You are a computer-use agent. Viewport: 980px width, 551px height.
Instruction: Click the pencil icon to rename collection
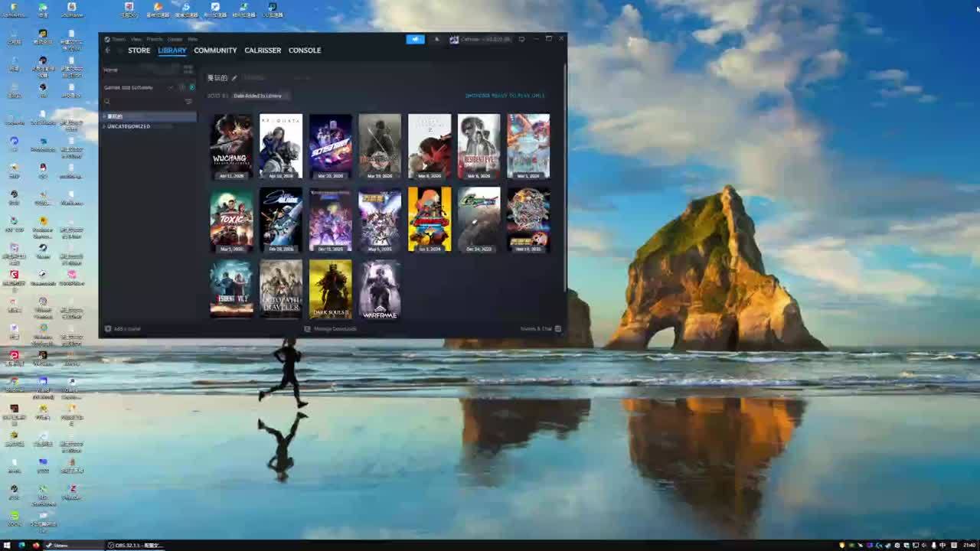(x=234, y=78)
